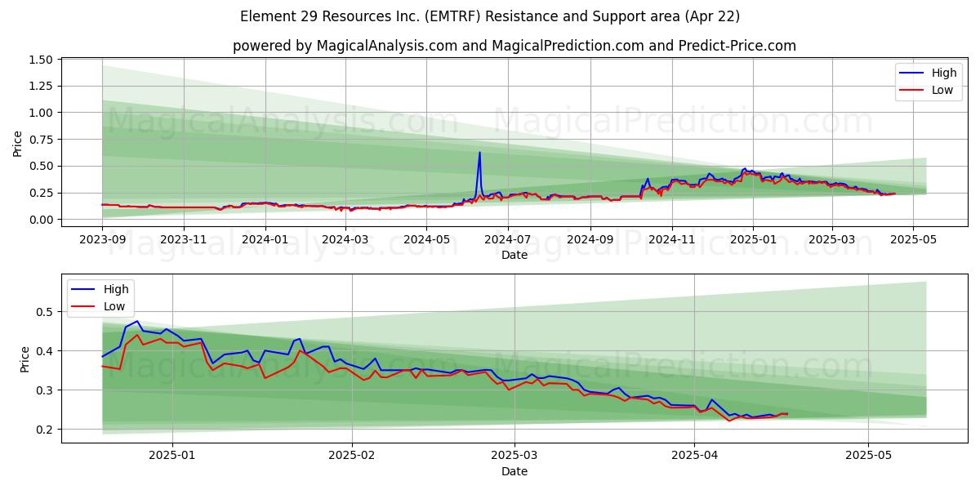Click the '2024-09' tick label
980x490 pixels.
point(590,240)
